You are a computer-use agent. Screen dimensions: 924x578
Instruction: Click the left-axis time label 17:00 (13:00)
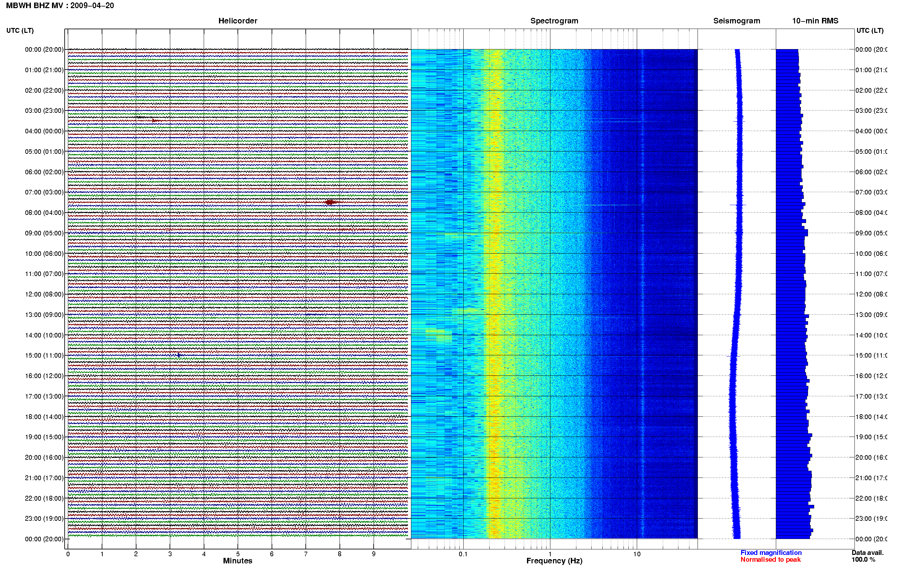(44, 396)
